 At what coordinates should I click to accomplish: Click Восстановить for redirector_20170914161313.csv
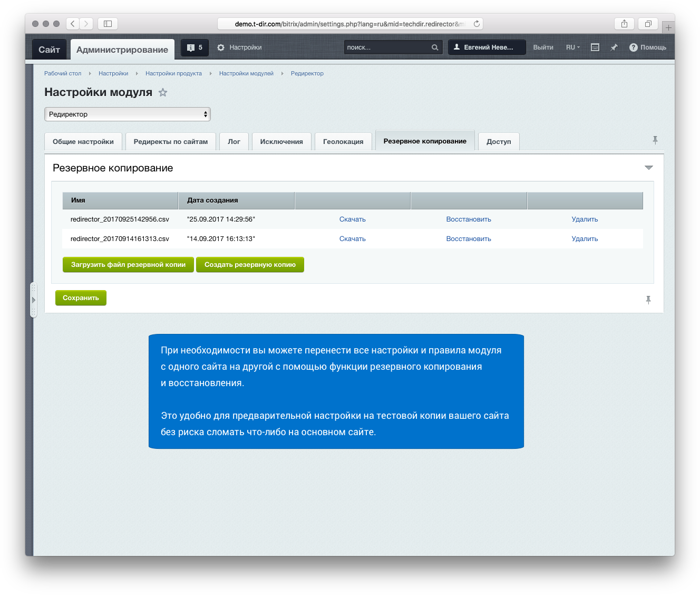click(x=468, y=239)
